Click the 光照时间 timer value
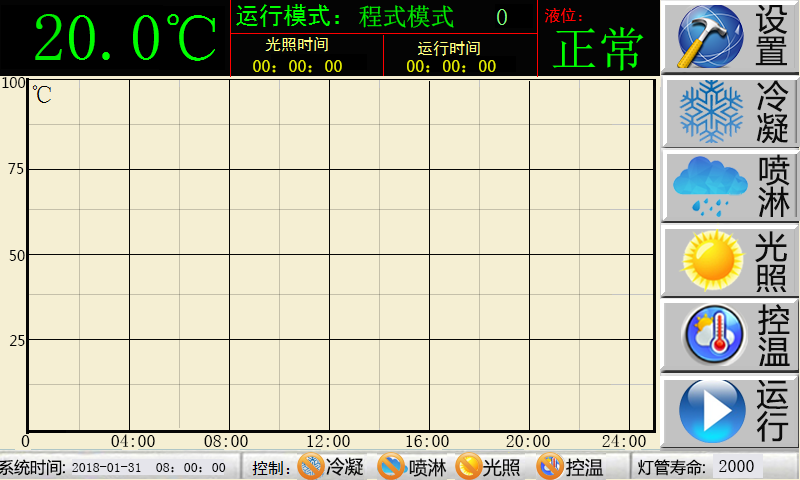 tap(297, 66)
